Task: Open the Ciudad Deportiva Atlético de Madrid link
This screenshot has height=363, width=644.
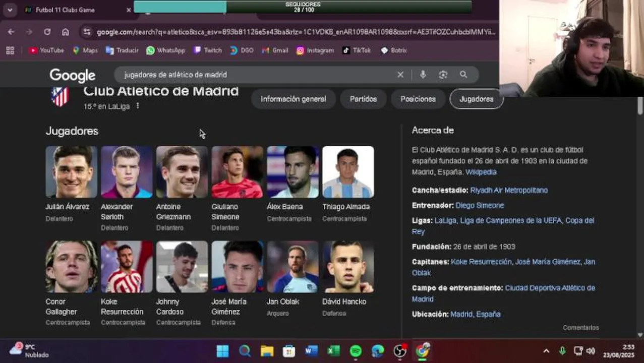Action: point(550,288)
